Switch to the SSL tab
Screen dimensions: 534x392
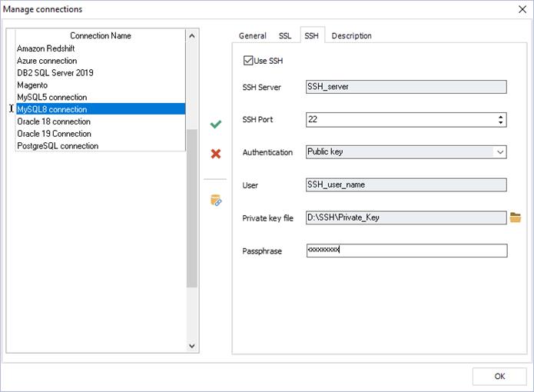click(285, 36)
